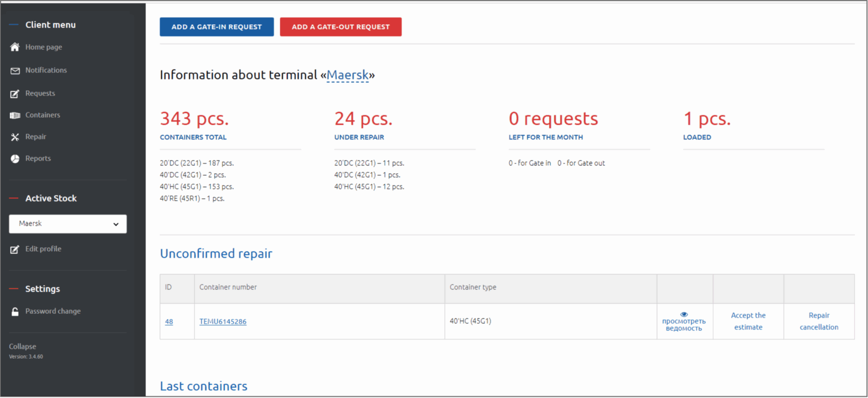Click 40'DC (42G1) – 2 pcs. line
The height and width of the screenshot is (398, 868).
click(x=193, y=175)
